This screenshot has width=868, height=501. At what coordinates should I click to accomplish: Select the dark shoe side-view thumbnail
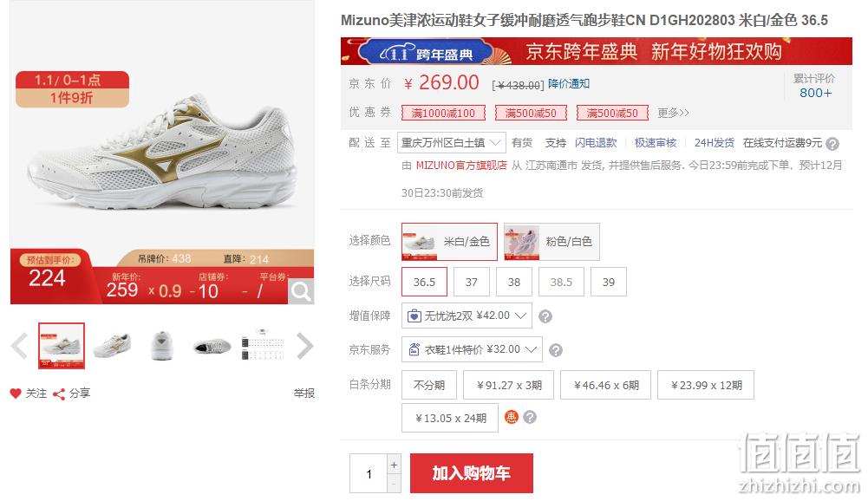click(x=212, y=346)
